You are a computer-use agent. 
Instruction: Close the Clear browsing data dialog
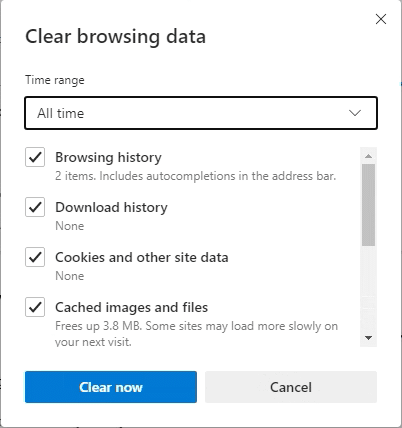point(381,19)
